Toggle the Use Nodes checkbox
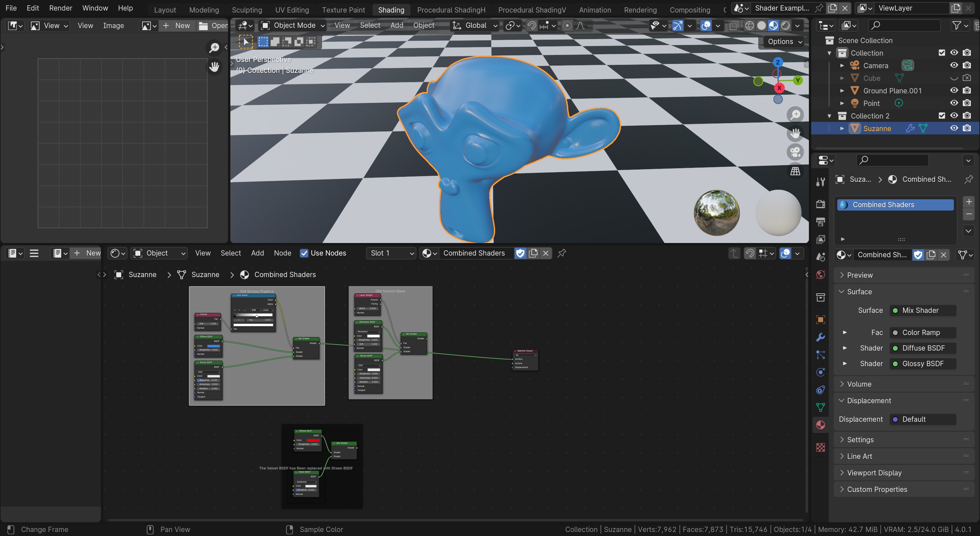The width and height of the screenshot is (980, 536). pos(304,253)
